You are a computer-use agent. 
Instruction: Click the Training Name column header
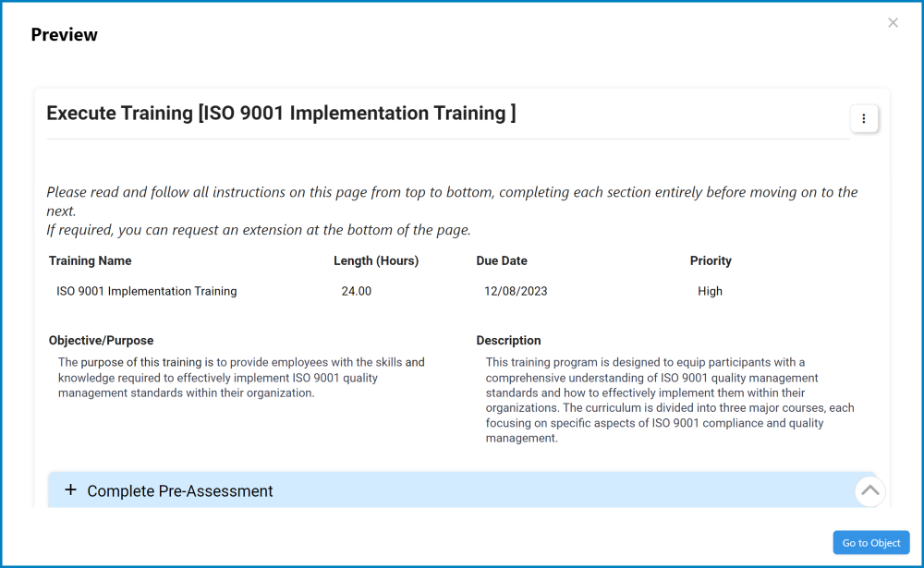click(x=90, y=260)
